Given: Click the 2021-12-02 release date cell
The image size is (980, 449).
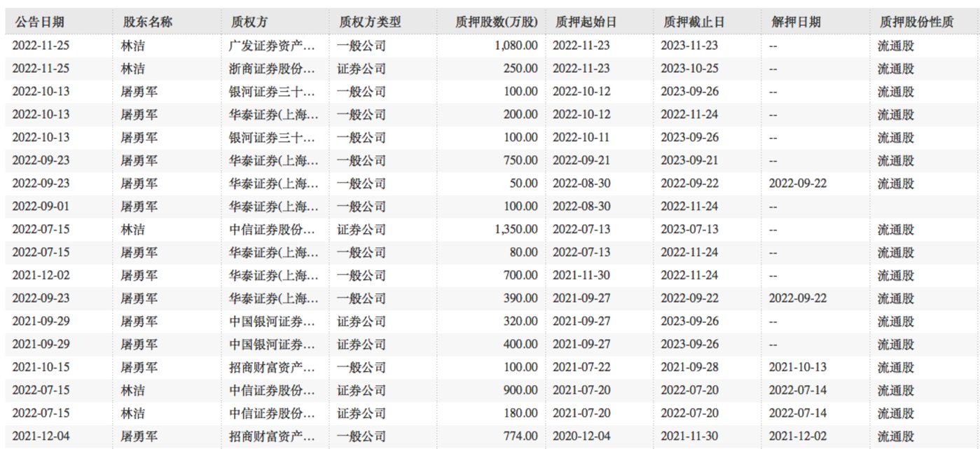Looking at the screenshot, I should 797,436.
